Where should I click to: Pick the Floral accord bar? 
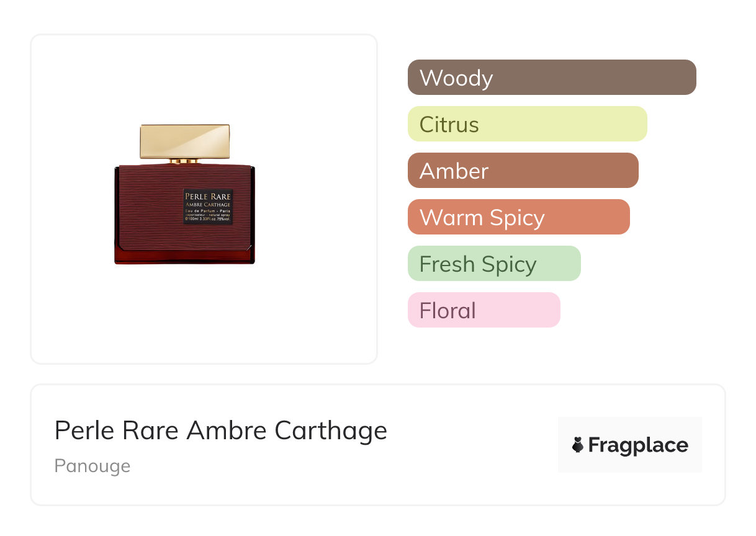[x=484, y=310]
